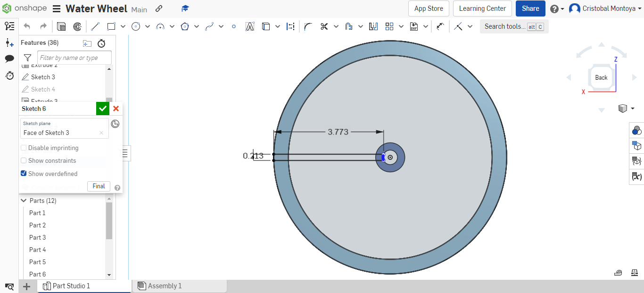Open constraints tool dropdown
644x293 pixels.
coord(470,26)
